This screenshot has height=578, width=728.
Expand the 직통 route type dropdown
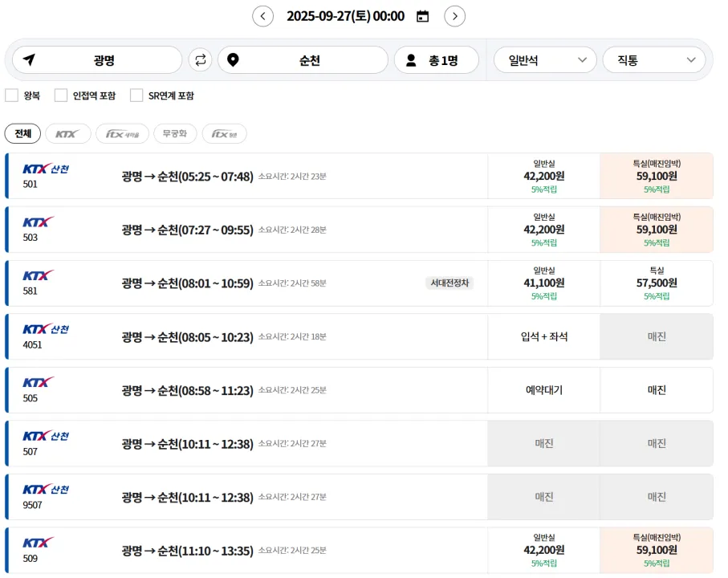click(654, 60)
